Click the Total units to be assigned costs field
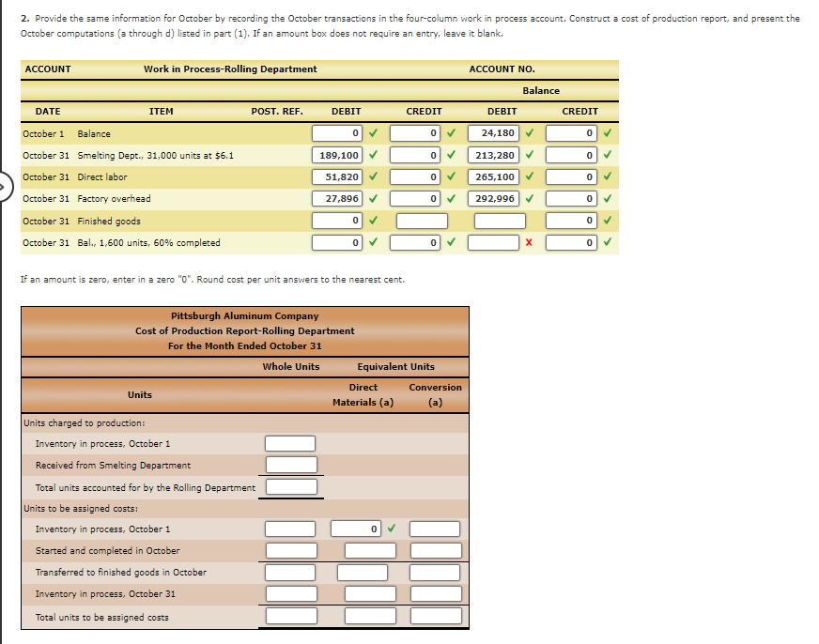819x644 pixels. 290,615
